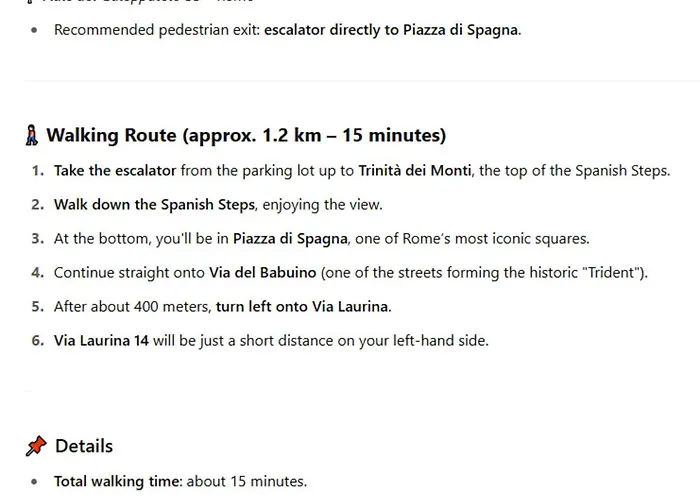
Task: Click 'Trinità dei Monti' bold text
Action: point(415,171)
